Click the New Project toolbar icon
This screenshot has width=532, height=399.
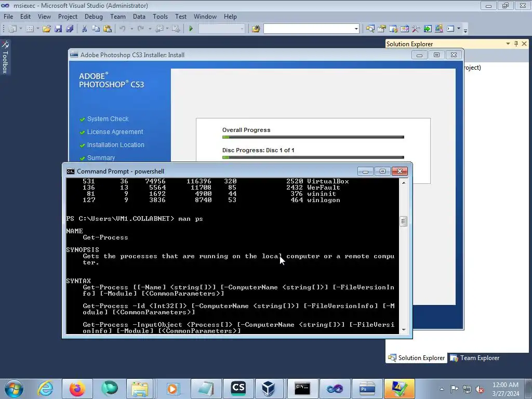(12, 29)
